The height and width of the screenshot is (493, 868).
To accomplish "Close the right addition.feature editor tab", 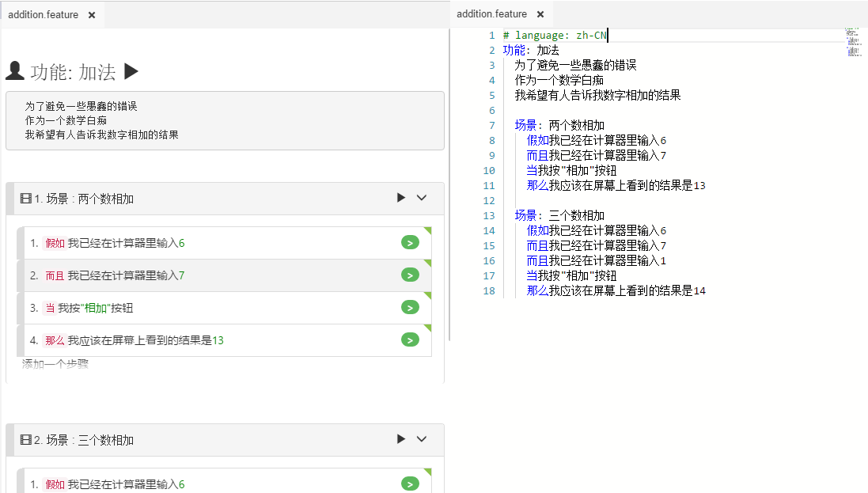I will [x=540, y=14].
